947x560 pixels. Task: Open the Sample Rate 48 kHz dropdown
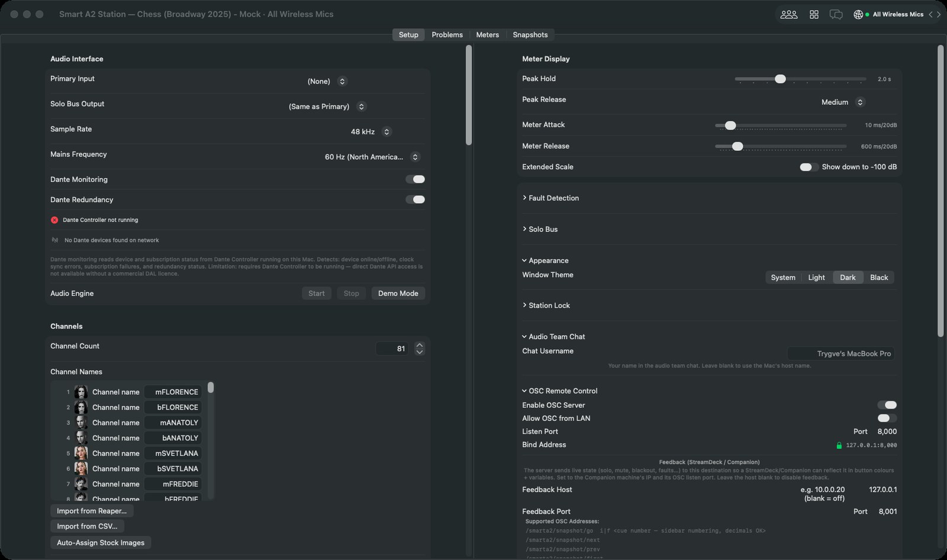click(371, 131)
